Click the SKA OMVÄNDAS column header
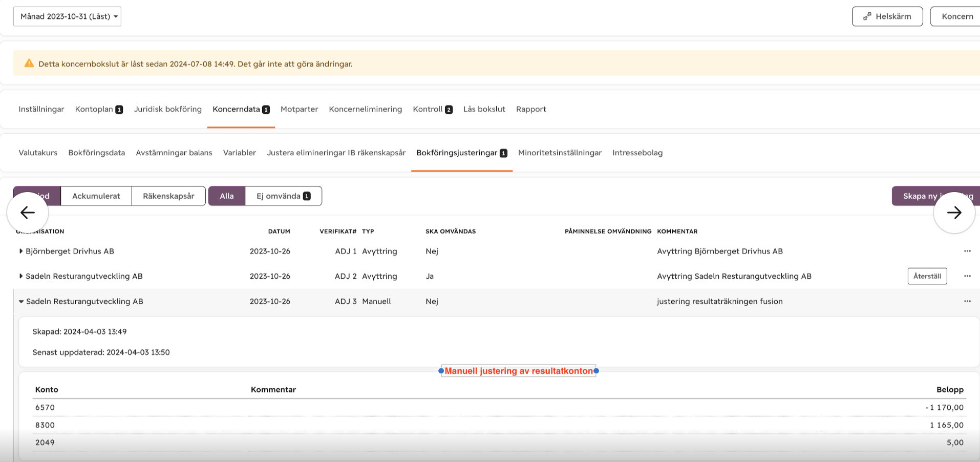Screen dimensions: 980x462 (x=451, y=232)
